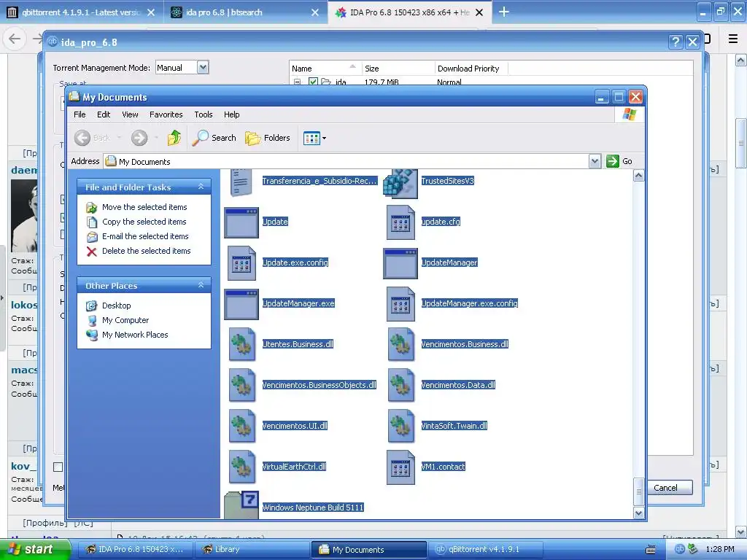Open the Help menu
The height and width of the screenshot is (560, 747).
[231, 114]
